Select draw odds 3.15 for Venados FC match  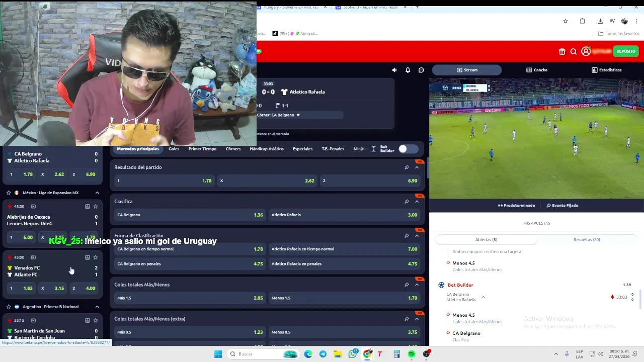[x=53, y=288]
